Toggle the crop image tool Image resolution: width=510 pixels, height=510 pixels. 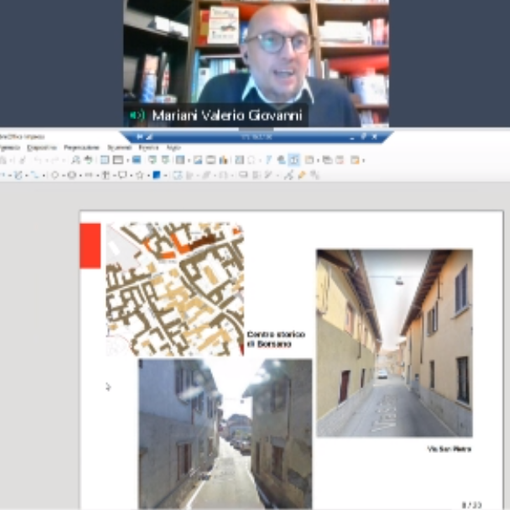click(256, 175)
